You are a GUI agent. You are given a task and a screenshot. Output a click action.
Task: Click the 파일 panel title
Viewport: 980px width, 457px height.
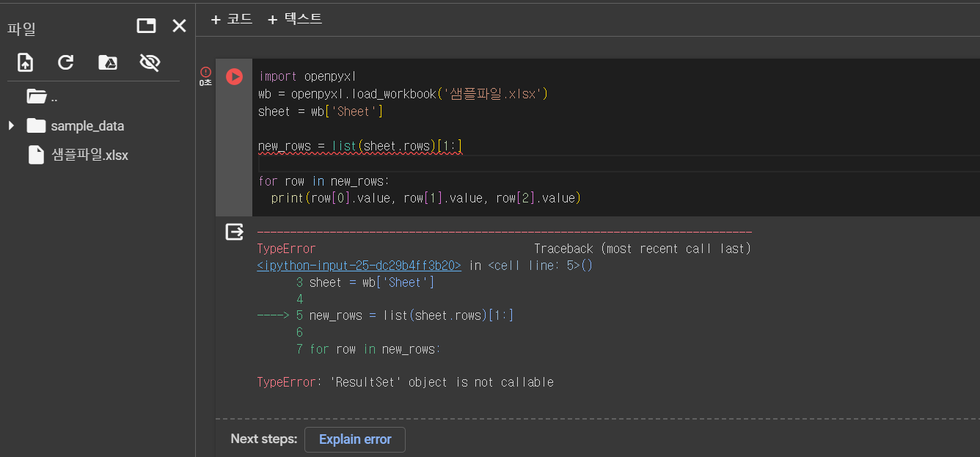[x=21, y=29]
